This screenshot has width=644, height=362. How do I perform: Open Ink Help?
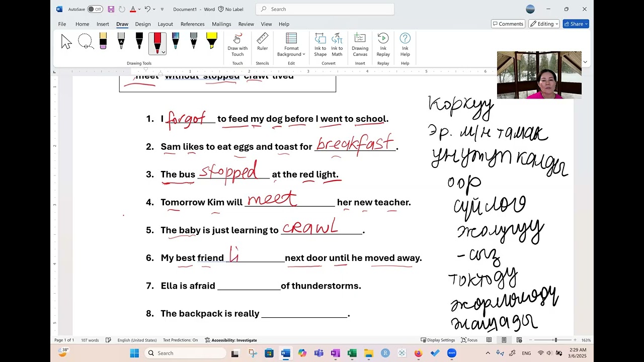tap(405, 45)
